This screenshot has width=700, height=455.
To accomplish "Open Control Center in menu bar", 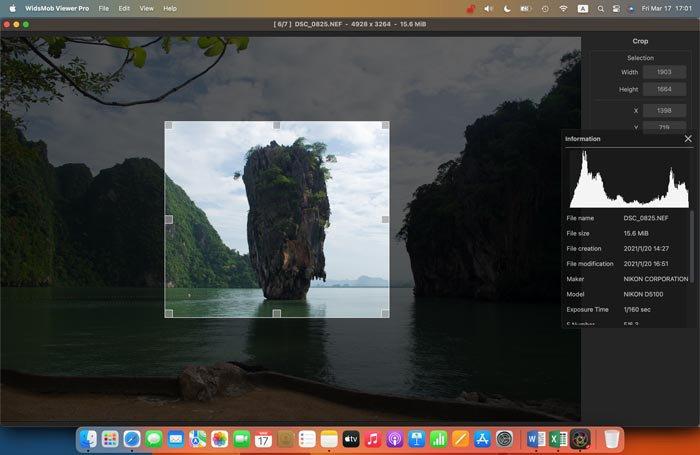I will point(616,8).
